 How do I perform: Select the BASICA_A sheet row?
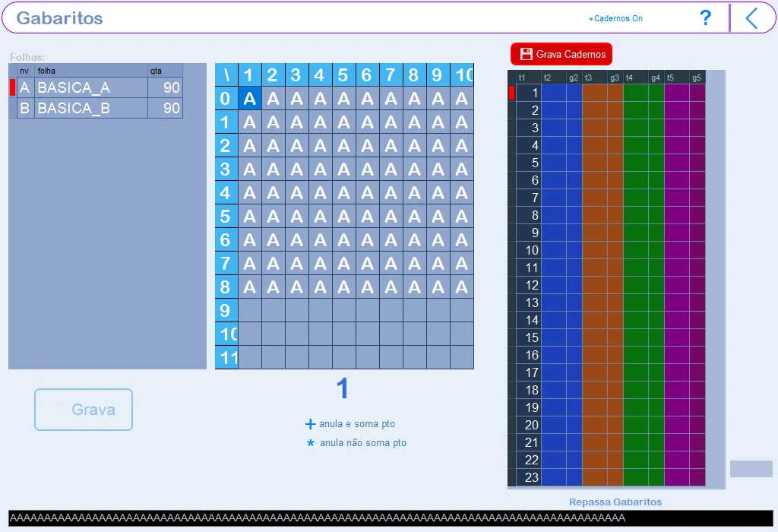tap(96, 87)
